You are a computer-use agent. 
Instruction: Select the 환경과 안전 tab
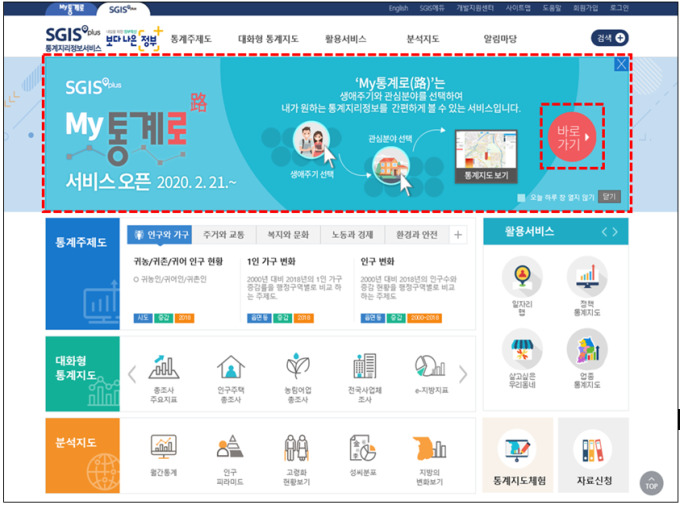point(417,235)
